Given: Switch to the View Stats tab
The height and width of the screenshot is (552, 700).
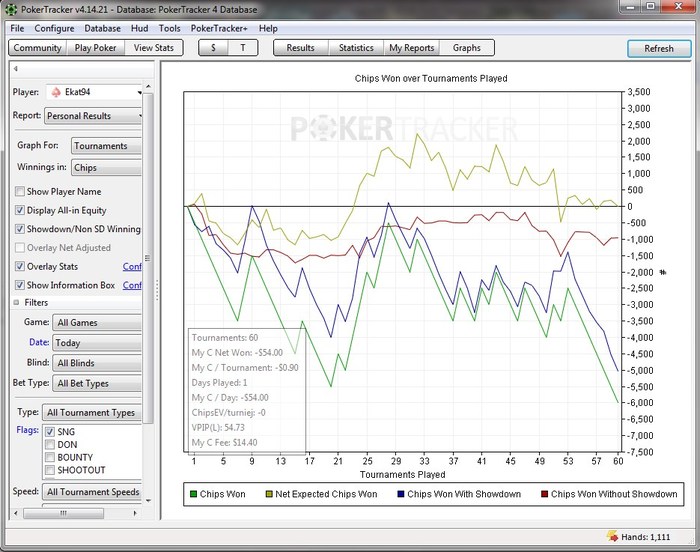Looking at the screenshot, I should 154,48.
